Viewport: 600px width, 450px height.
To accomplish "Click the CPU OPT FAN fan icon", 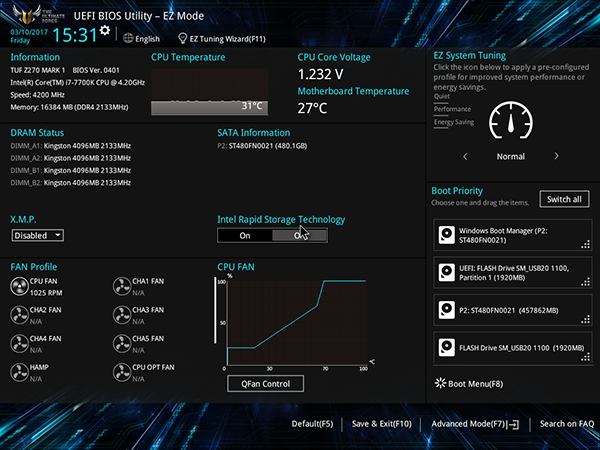I will click(x=122, y=373).
